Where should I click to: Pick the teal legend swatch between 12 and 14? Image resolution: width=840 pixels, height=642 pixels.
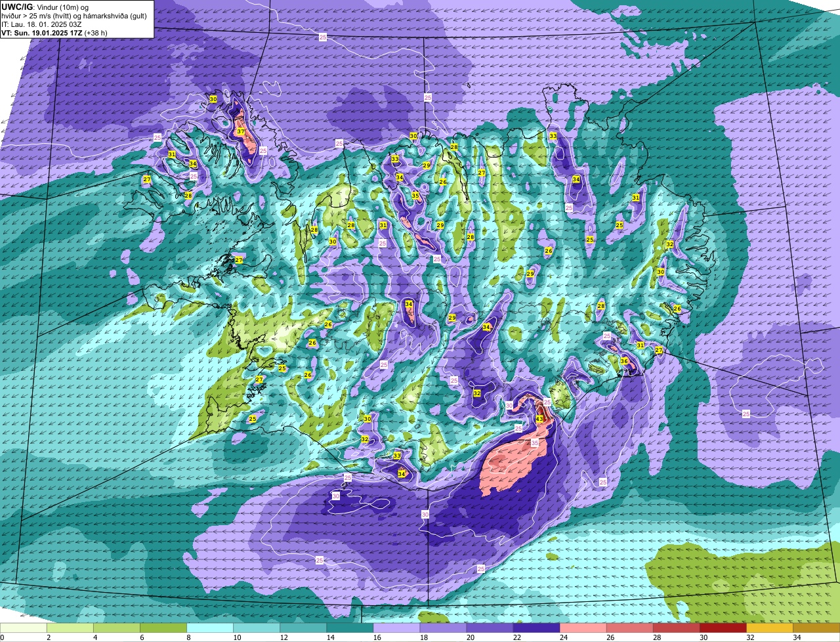(303, 628)
